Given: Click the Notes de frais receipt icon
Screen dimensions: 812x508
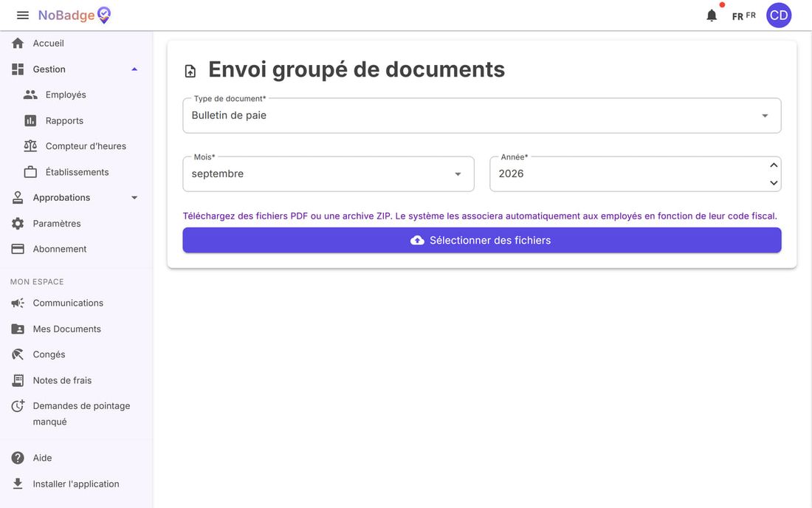Looking at the screenshot, I should (x=18, y=380).
